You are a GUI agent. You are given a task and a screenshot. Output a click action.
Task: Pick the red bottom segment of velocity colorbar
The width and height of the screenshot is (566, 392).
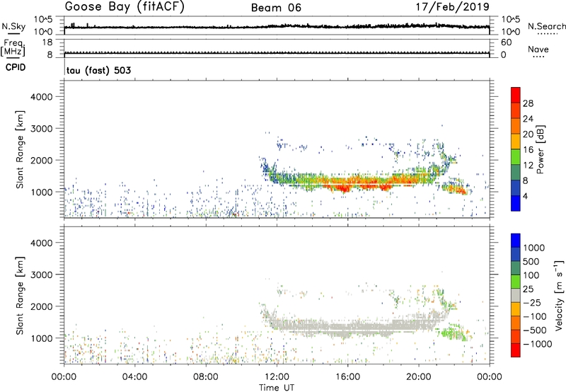(516, 350)
